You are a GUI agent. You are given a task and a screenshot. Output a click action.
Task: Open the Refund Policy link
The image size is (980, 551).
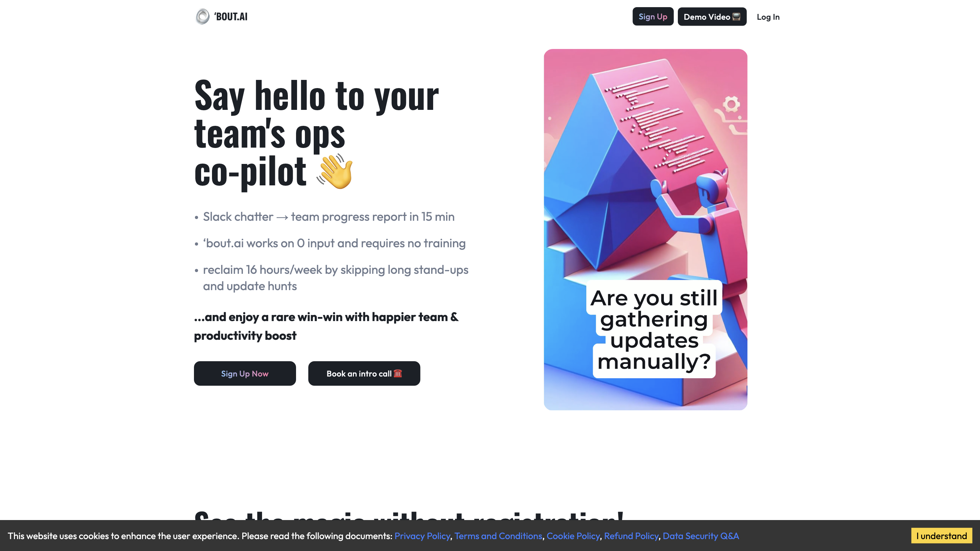click(x=631, y=536)
